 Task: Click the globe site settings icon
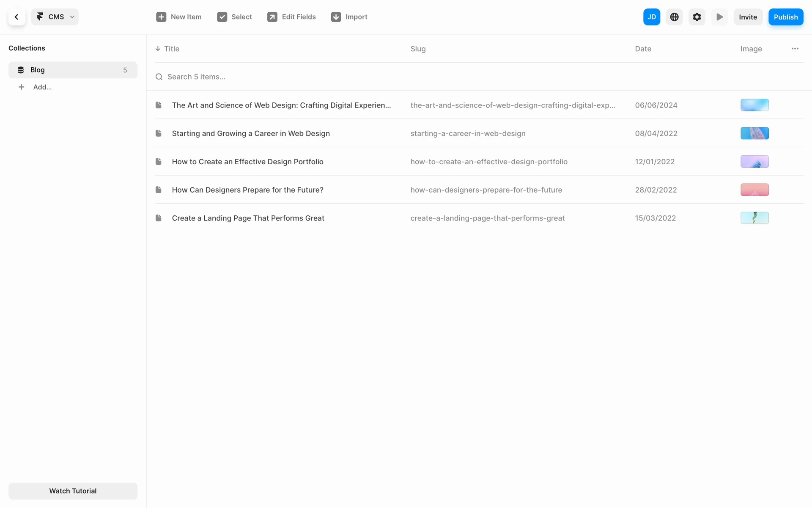pyautogui.click(x=674, y=17)
